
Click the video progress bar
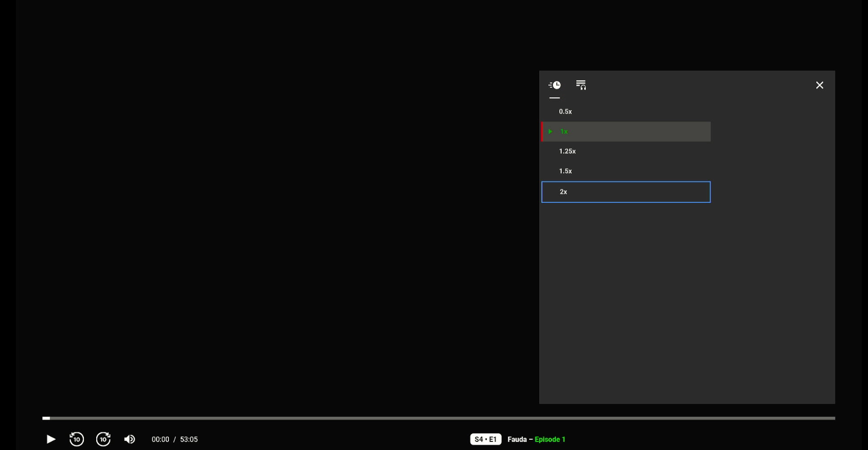pos(439,418)
